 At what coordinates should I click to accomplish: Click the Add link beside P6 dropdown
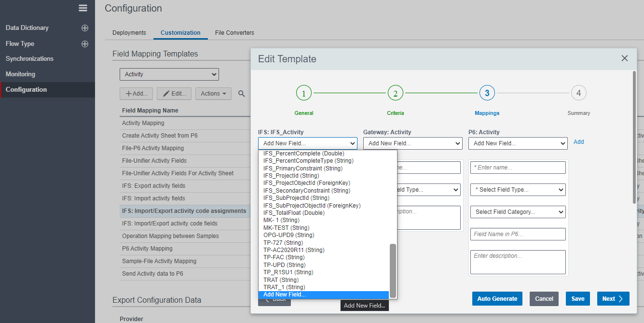click(x=578, y=142)
